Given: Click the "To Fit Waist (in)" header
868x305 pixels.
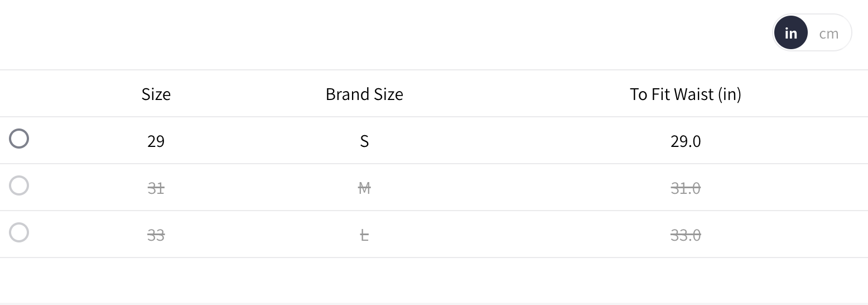Looking at the screenshot, I should (685, 94).
